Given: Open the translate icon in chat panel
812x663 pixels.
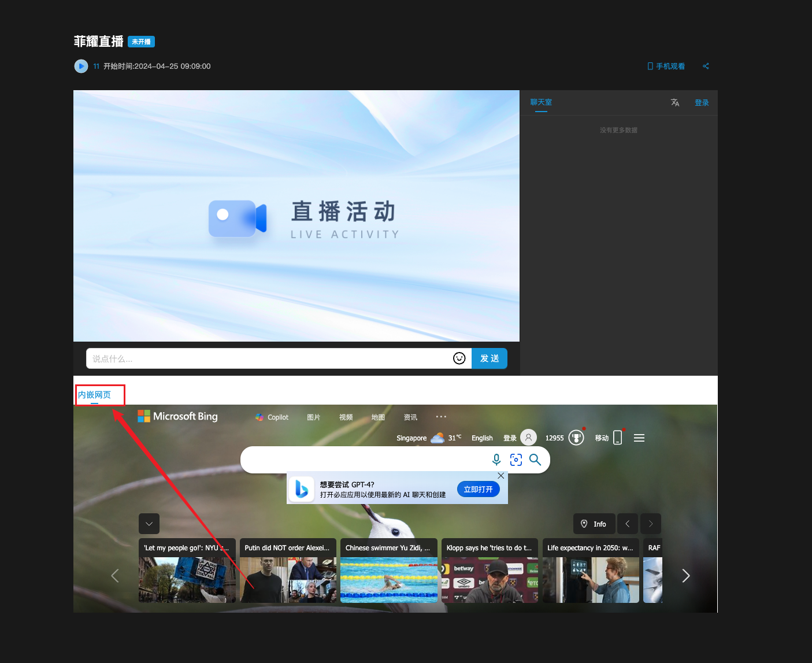Looking at the screenshot, I should (674, 103).
